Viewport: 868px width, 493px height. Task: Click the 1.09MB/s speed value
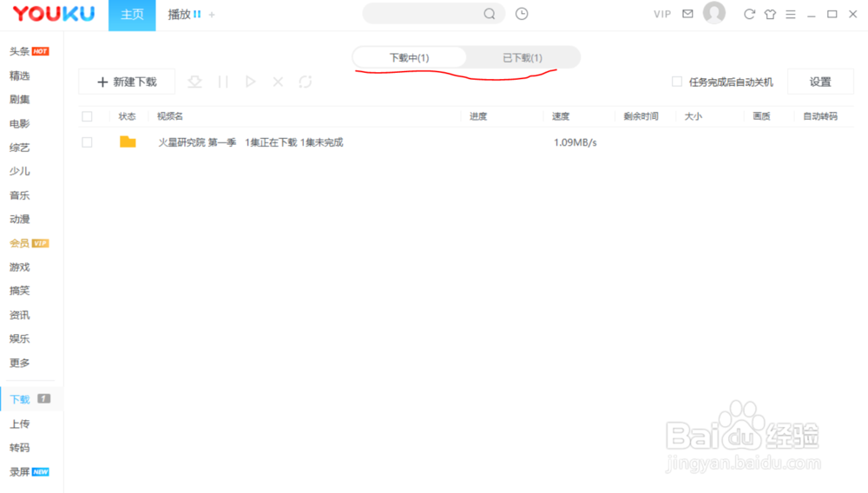[575, 142]
